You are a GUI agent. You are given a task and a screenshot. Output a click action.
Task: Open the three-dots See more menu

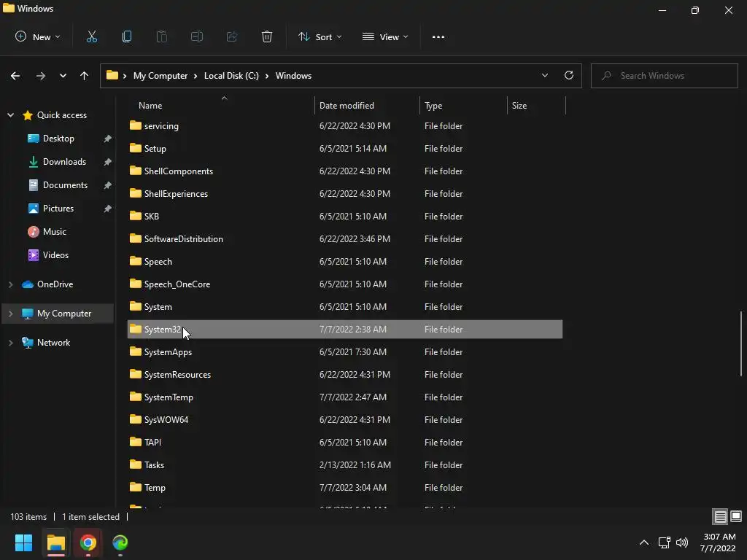click(438, 36)
